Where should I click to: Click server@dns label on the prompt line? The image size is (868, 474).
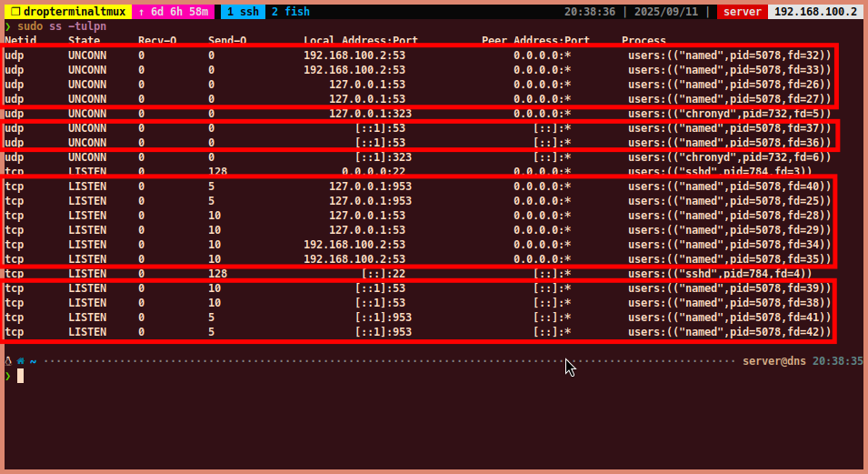(x=773, y=361)
